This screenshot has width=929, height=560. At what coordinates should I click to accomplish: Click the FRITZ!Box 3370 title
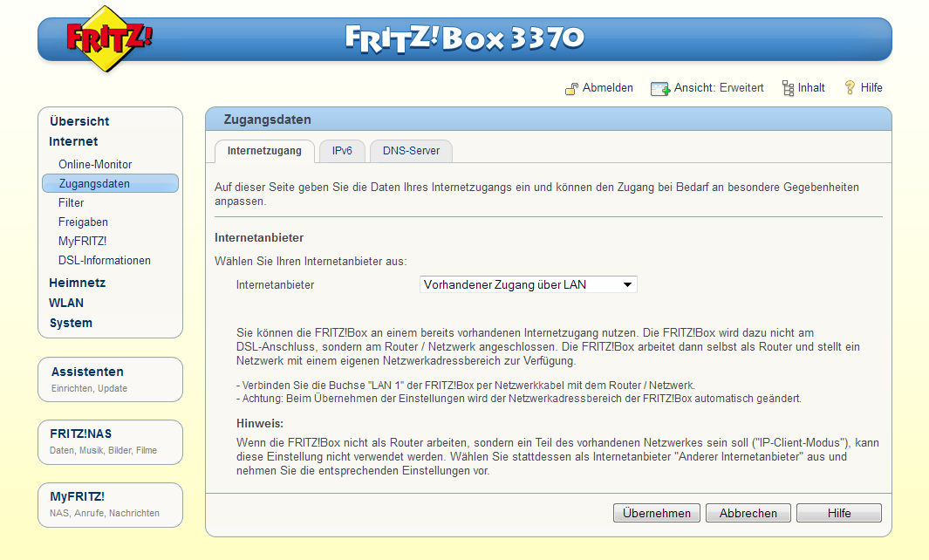pyautogui.click(x=464, y=38)
